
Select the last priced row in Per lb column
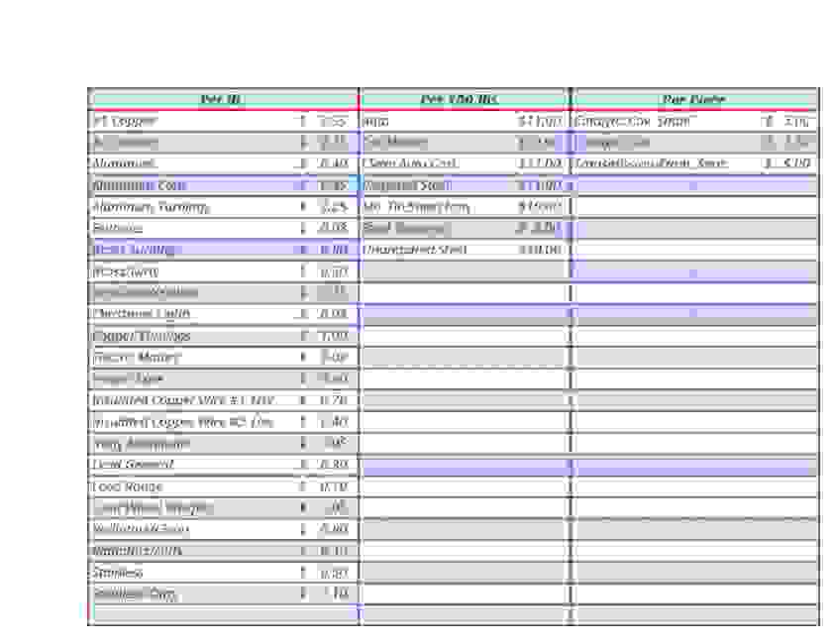224,593
